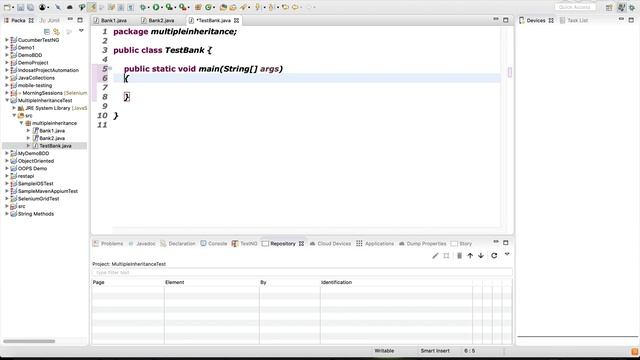Click Smart Insert in the status bar
Image resolution: width=640 pixels, height=360 pixels.
tap(435, 351)
